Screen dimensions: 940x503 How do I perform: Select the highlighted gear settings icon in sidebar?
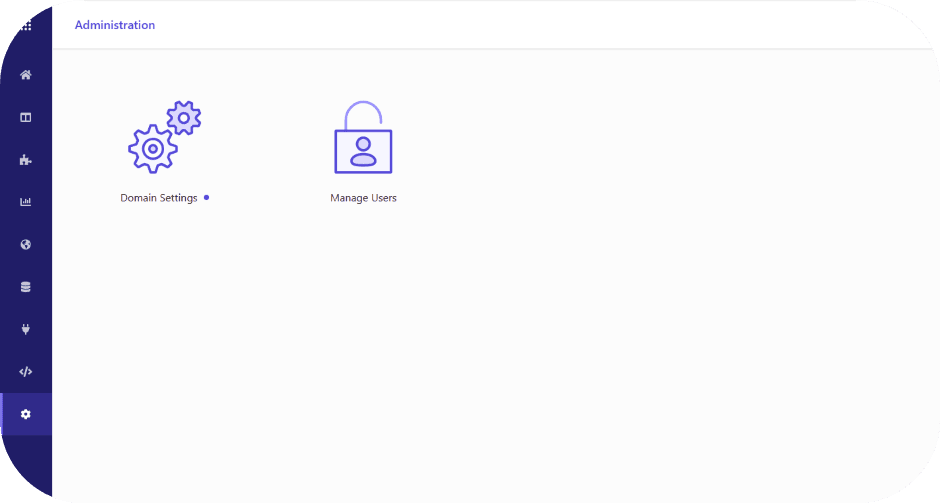pos(25,414)
